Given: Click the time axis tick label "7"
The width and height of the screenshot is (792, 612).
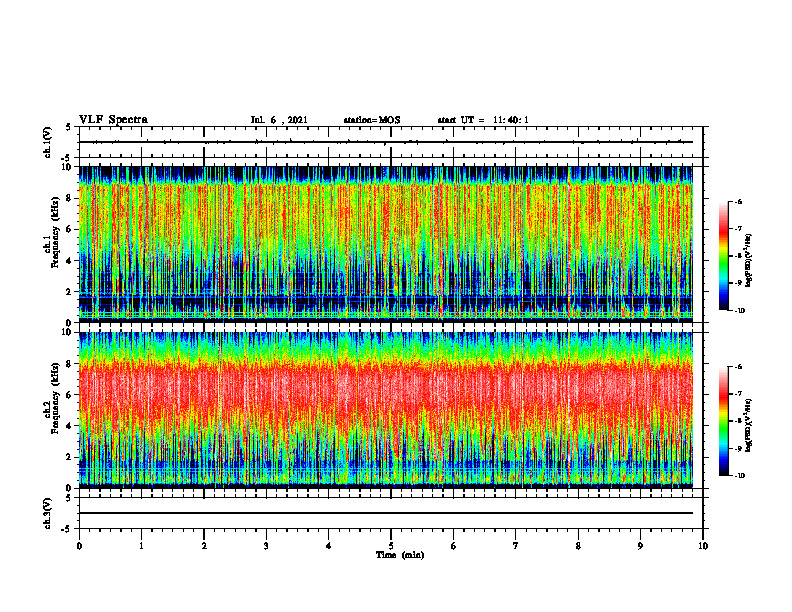Looking at the screenshot, I should coord(516,546).
